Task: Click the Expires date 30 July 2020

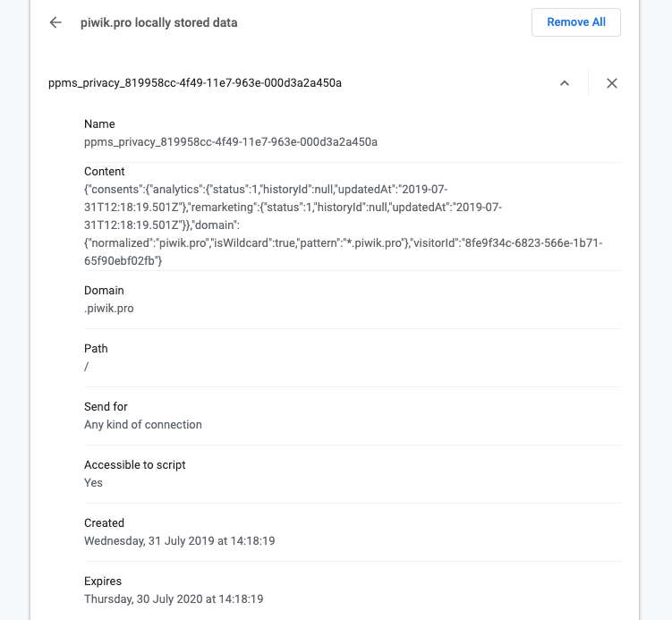Action: coord(174,599)
